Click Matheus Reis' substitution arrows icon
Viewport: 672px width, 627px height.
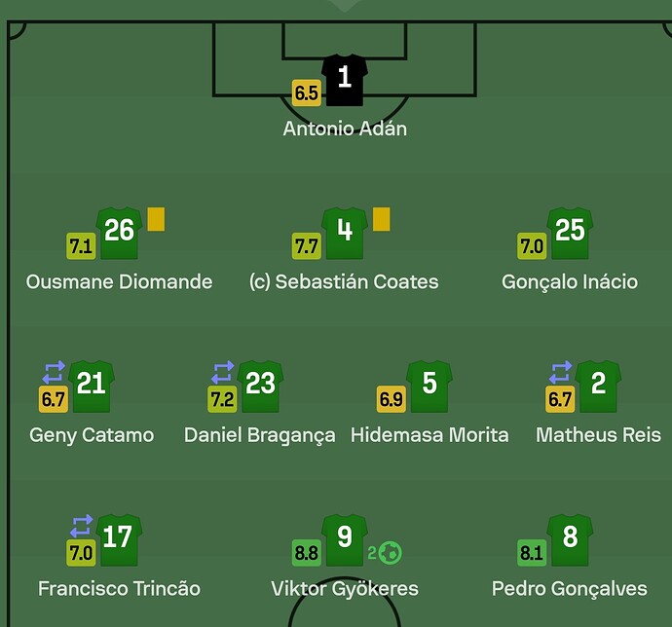(x=561, y=372)
